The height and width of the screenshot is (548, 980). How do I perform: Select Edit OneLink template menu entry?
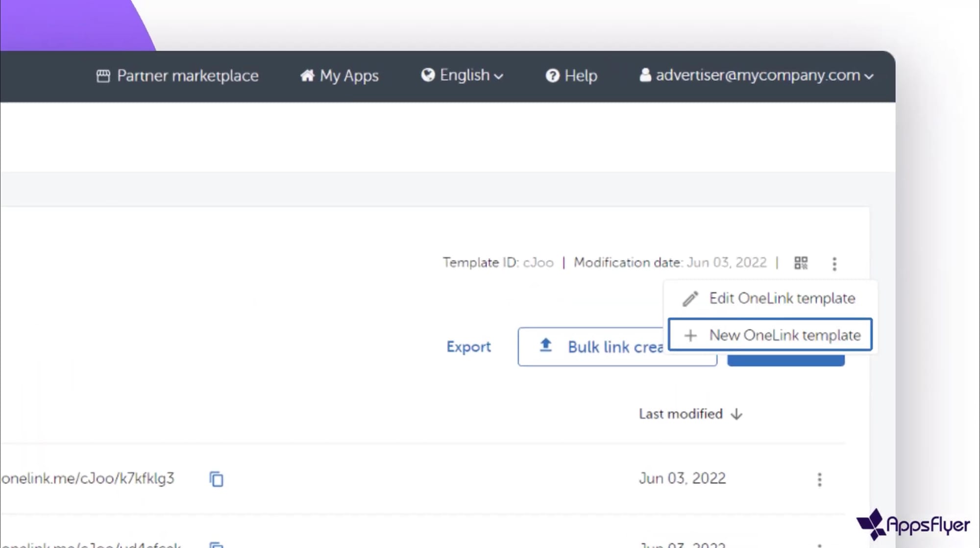[x=782, y=299]
